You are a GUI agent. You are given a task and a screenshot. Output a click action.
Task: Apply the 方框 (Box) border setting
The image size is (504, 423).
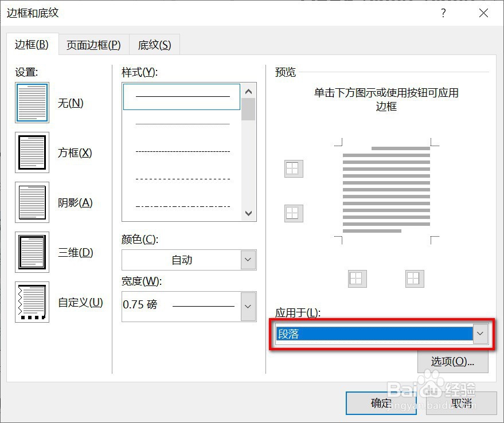32,152
